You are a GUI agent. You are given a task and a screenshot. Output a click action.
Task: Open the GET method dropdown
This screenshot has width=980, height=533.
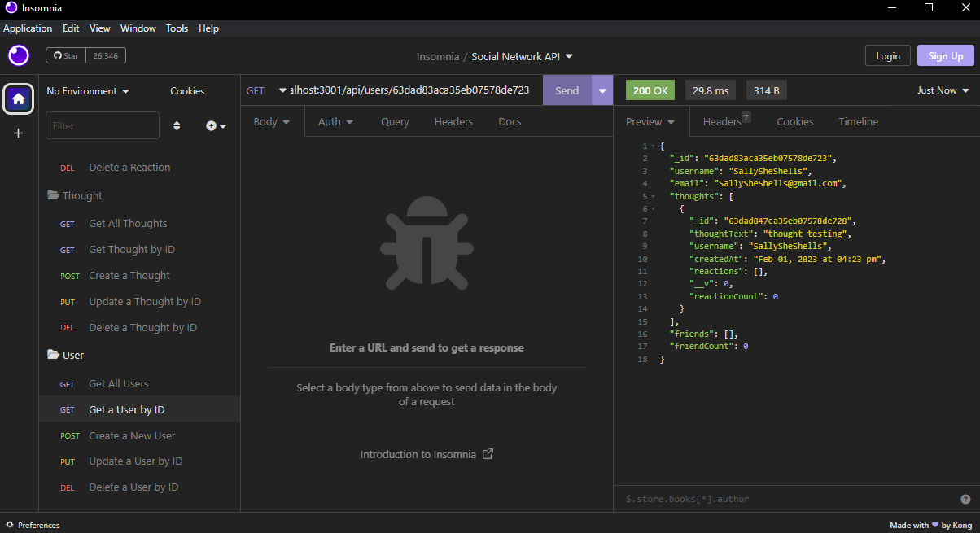pos(267,90)
